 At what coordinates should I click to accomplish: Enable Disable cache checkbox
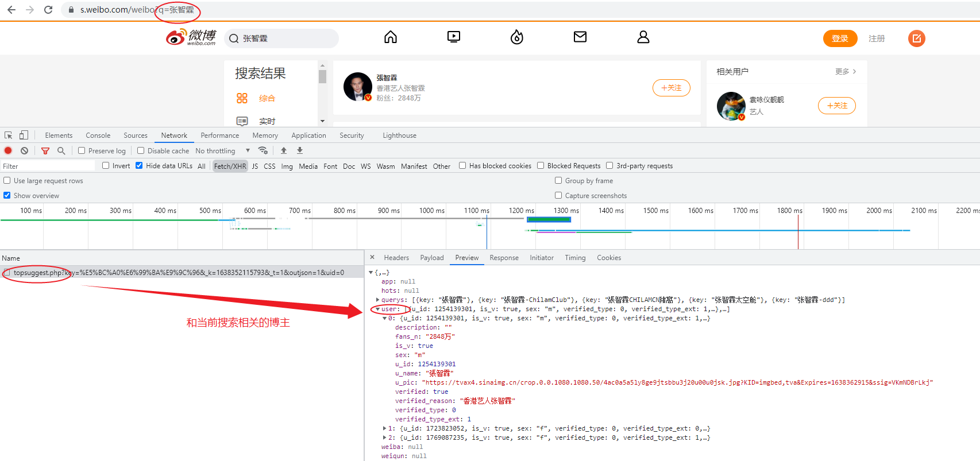coord(141,150)
